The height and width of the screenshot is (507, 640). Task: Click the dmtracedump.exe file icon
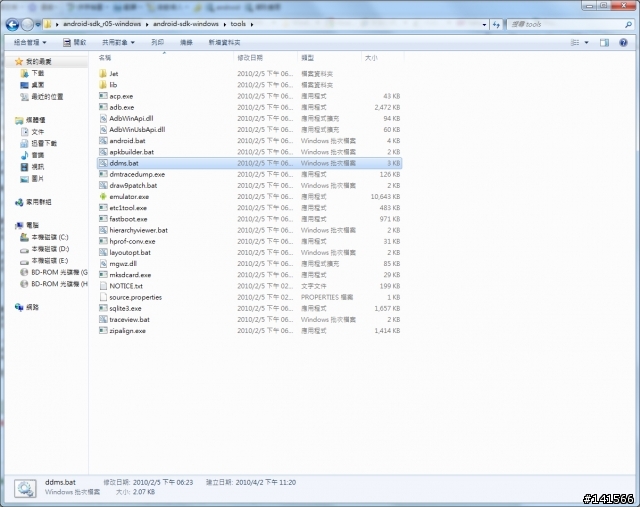point(103,174)
